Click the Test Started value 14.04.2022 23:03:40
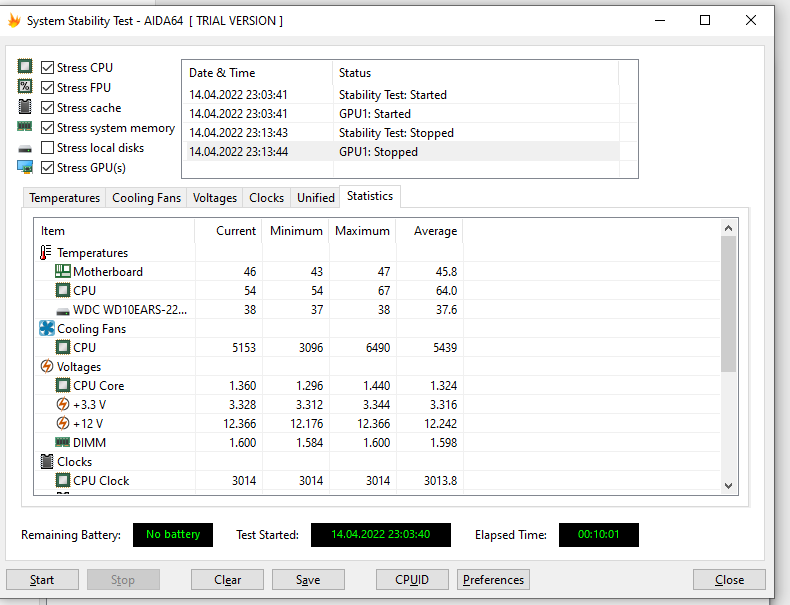Screen dimensions: 790x605 (380, 534)
